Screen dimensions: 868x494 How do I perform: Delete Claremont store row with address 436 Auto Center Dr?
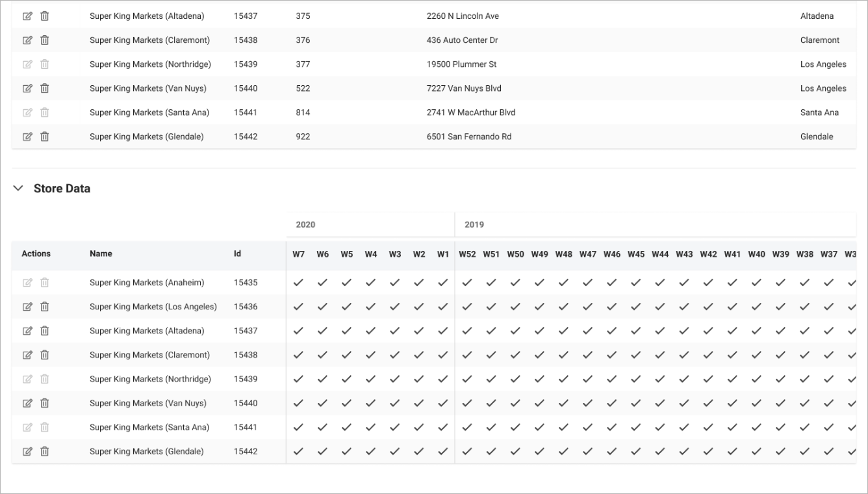coord(45,40)
